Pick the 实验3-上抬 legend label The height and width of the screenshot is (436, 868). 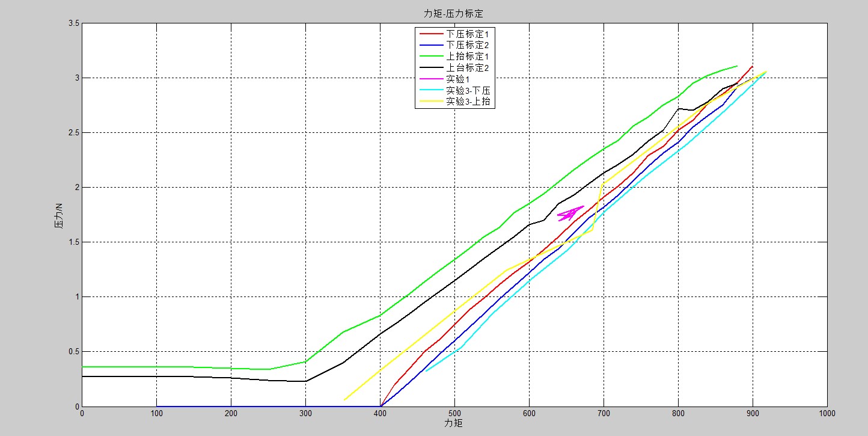(471, 102)
